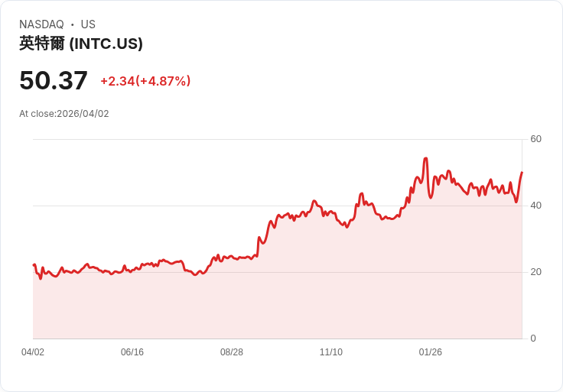The height and width of the screenshot is (392, 563).
Task: Click the highest peak of the price line
Action: pos(425,159)
